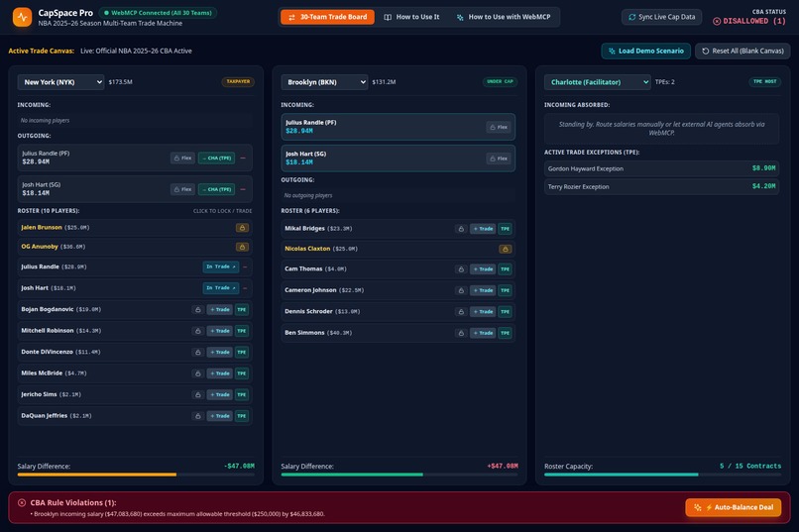This screenshot has height=532, width=799.
Task: Click New York salary difference progress bar
Action: [x=136, y=475]
